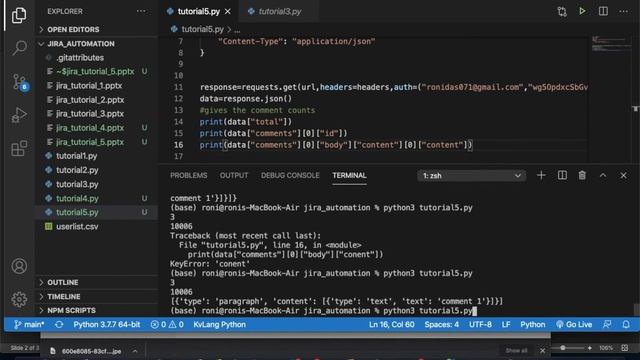Screen dimensions: 640x360
Task: Open PROBLEMS panel tab
Action: tap(189, 176)
